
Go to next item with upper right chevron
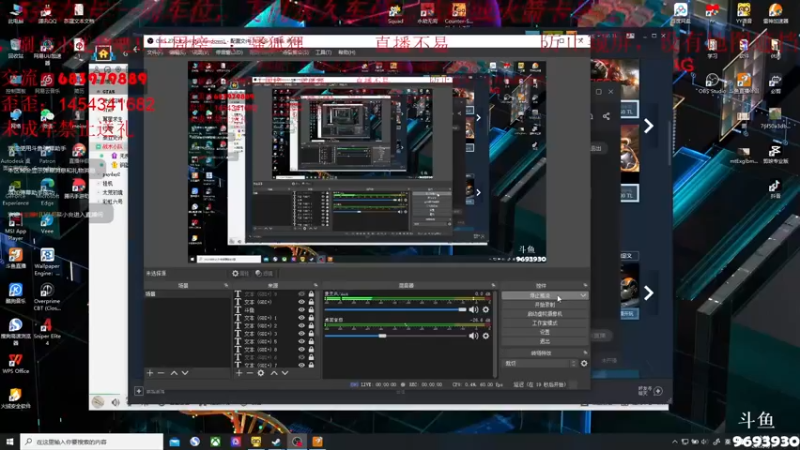(x=648, y=126)
